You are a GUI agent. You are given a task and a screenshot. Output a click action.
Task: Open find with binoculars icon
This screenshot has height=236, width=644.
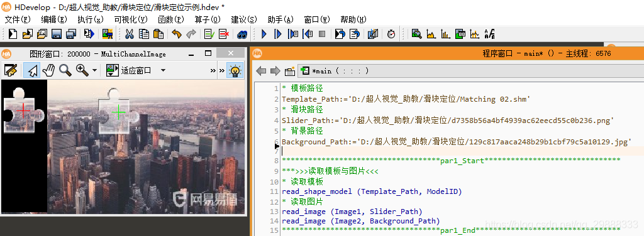click(242, 34)
